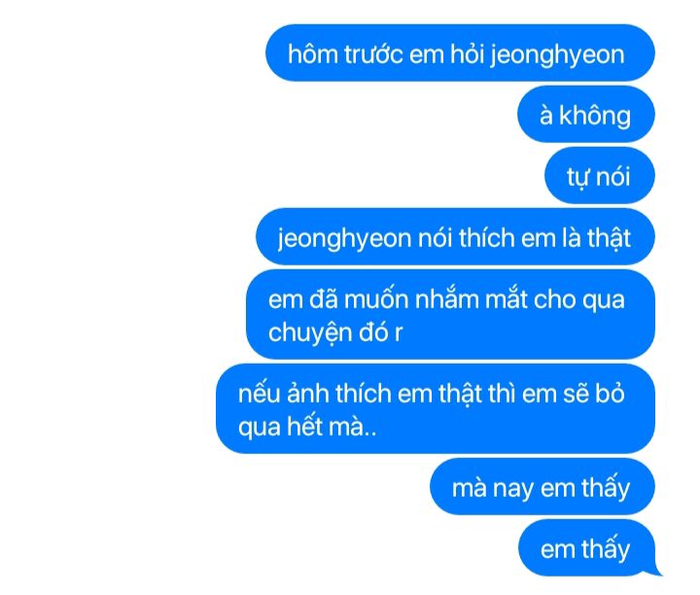Click the text 'qua hết mà..'

pos(307,428)
